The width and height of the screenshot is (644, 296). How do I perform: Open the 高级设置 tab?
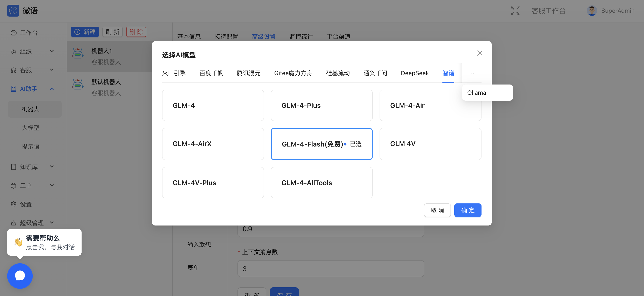pyautogui.click(x=264, y=37)
